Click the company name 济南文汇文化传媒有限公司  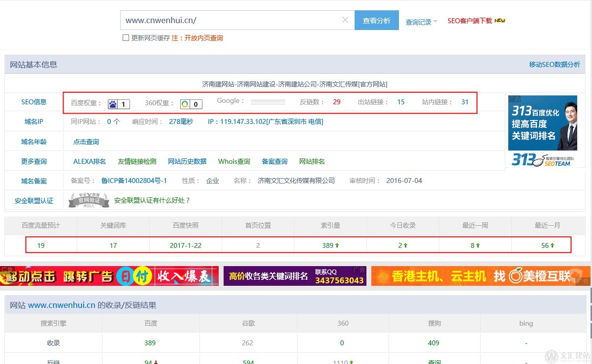click(296, 181)
